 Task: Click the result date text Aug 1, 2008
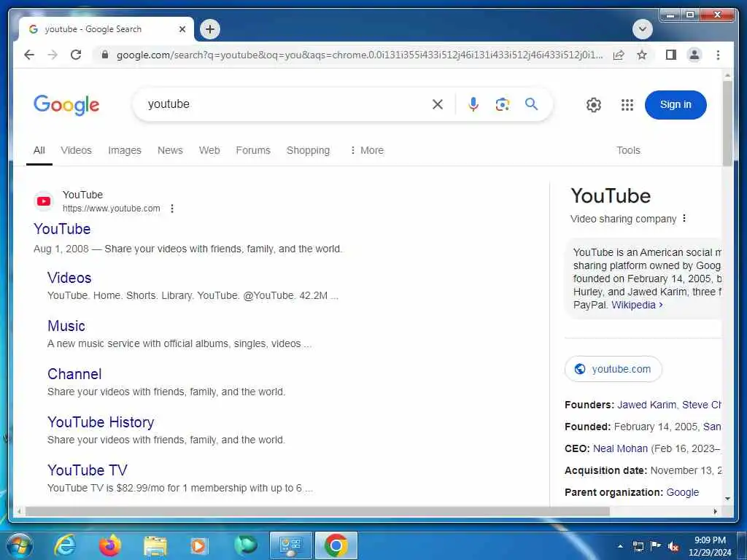(61, 249)
